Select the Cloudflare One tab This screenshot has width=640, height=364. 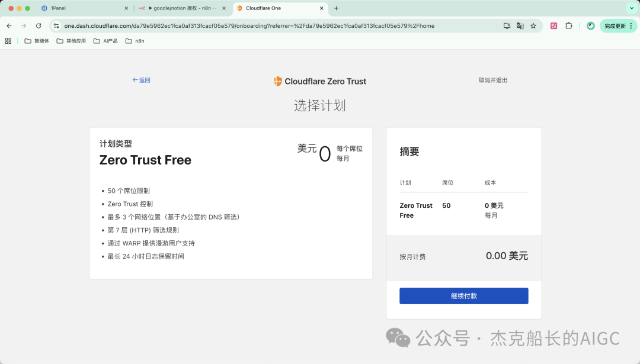(x=280, y=8)
